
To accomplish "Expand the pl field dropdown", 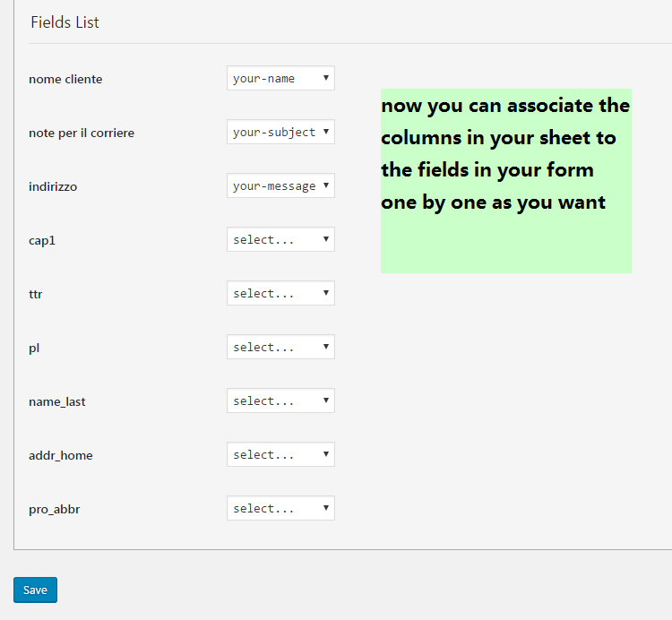I will pyautogui.click(x=280, y=348).
